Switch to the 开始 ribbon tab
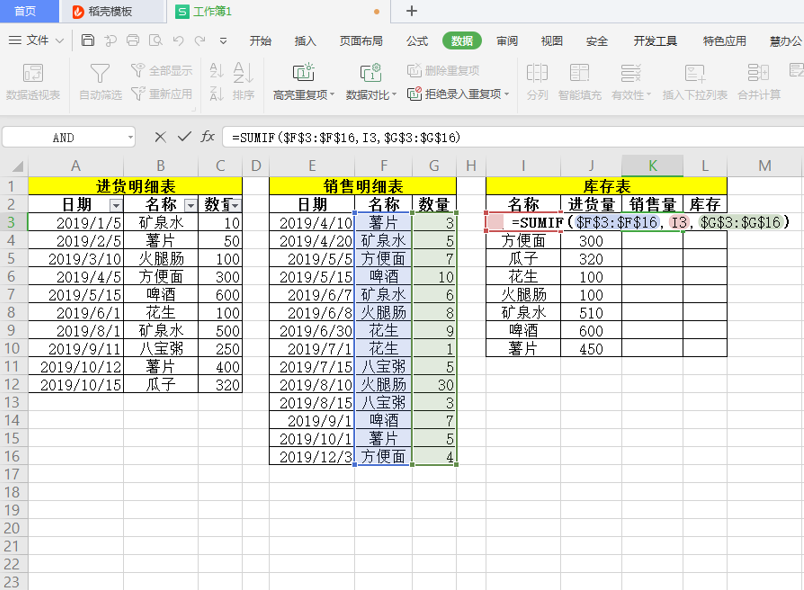 click(x=260, y=41)
